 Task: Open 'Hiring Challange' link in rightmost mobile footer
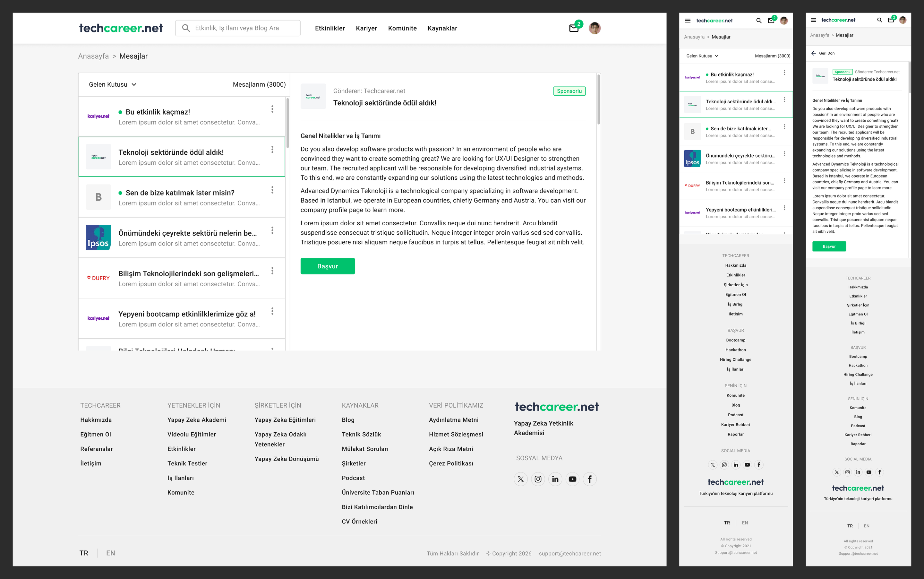pos(858,375)
